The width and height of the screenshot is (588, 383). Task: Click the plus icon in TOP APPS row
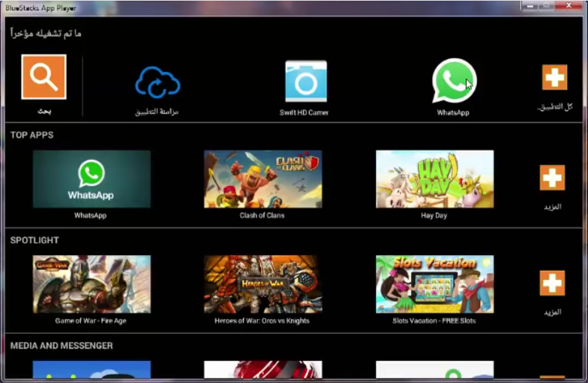[552, 177]
